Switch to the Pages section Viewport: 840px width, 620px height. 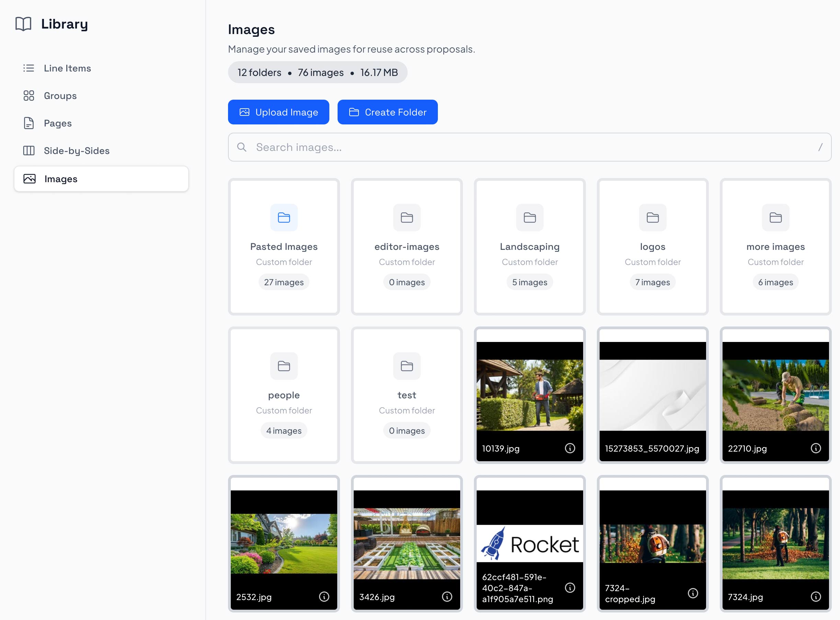(x=57, y=123)
